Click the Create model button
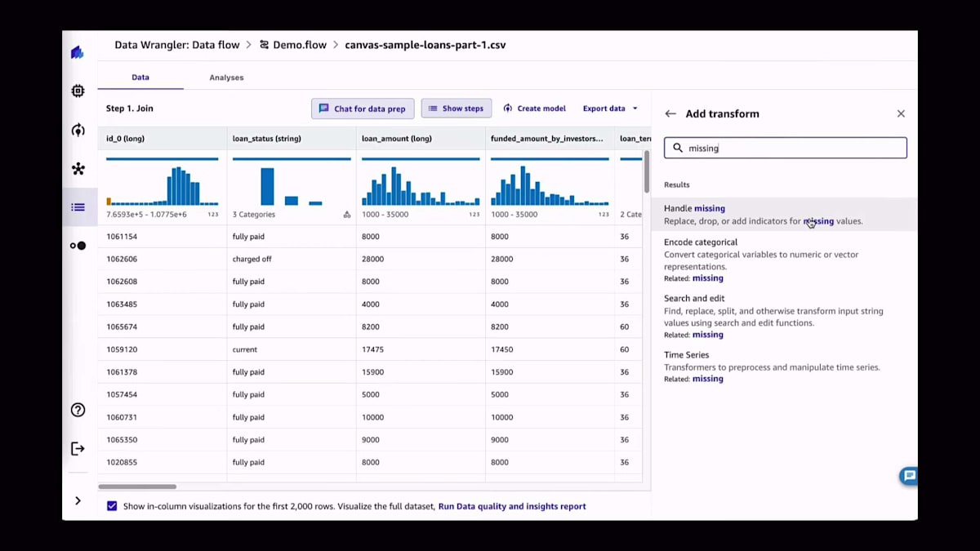Screen dimensions: 980x551 point(534,109)
